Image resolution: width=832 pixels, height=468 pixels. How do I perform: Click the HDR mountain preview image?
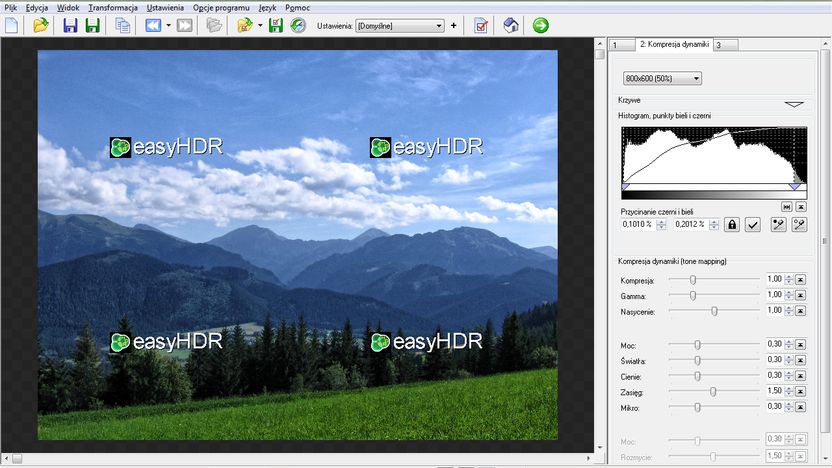[x=298, y=245]
